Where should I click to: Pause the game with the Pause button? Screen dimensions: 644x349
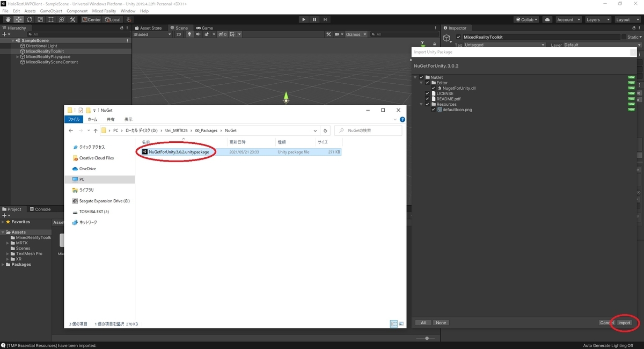[314, 19]
